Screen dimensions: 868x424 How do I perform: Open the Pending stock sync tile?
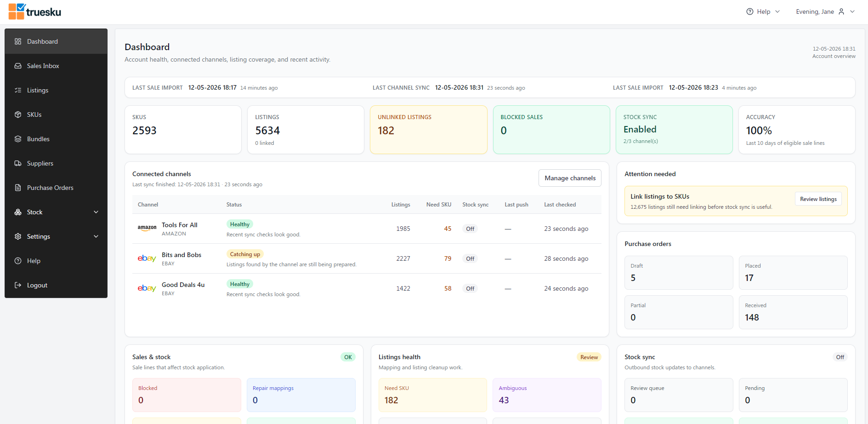pyautogui.click(x=793, y=395)
